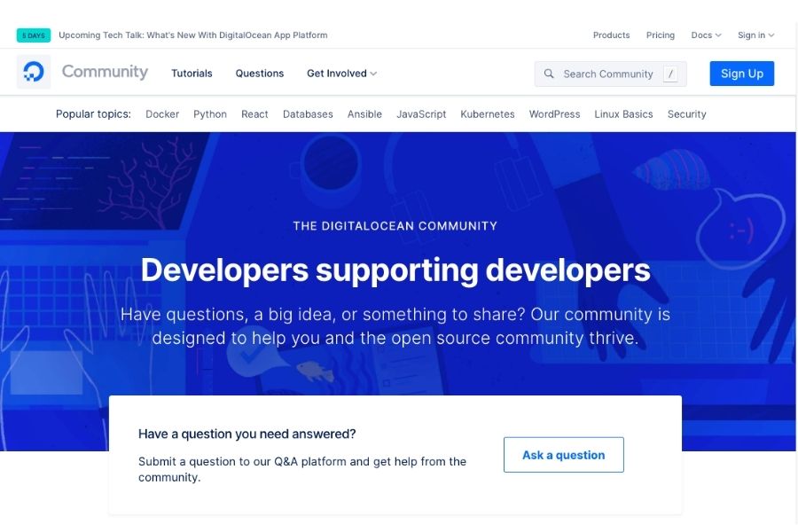Click the DigitalOcean logo icon
798x532 pixels.
34,73
